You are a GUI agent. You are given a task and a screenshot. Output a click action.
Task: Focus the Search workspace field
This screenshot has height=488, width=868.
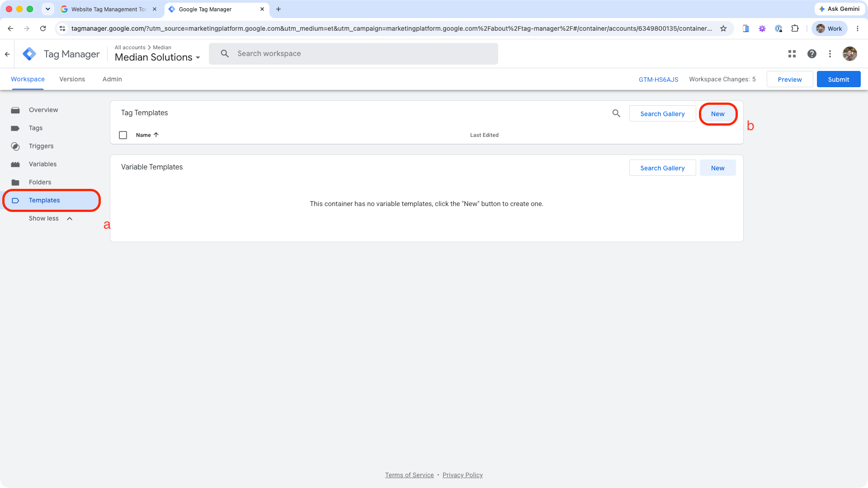353,54
